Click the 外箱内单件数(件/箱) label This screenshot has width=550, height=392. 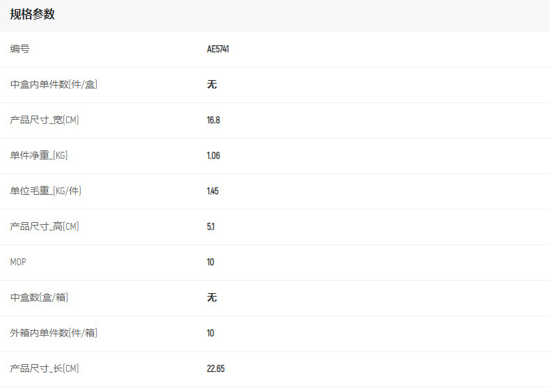(54, 334)
